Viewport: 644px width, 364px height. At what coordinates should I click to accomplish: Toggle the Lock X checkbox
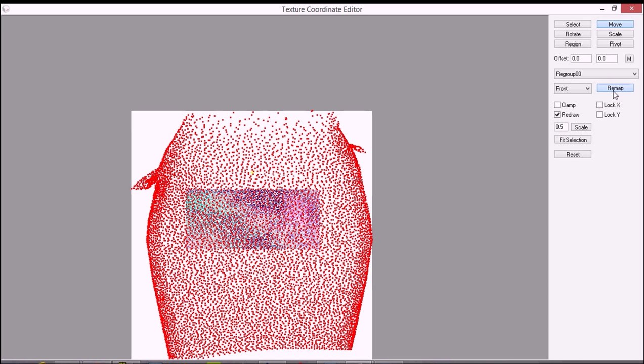(599, 105)
